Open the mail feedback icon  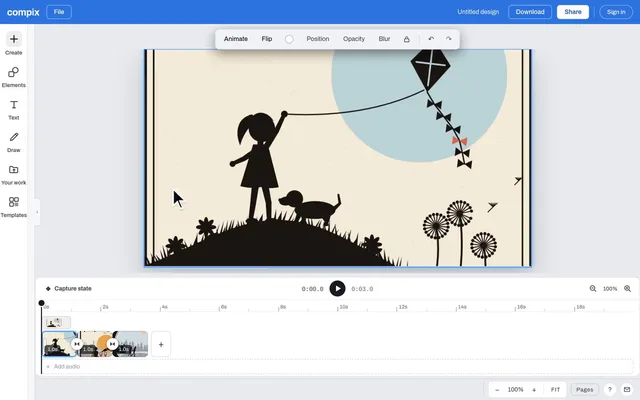tap(627, 389)
